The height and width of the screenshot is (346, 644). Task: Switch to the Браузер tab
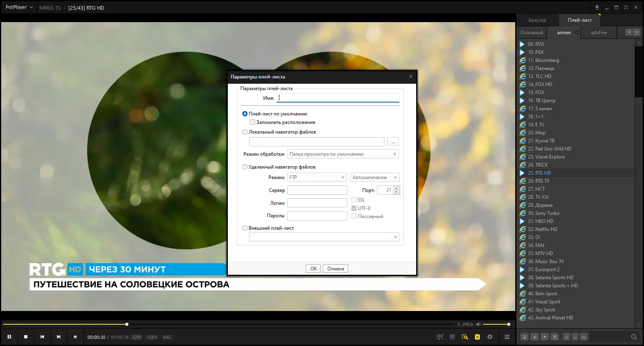pyautogui.click(x=537, y=20)
